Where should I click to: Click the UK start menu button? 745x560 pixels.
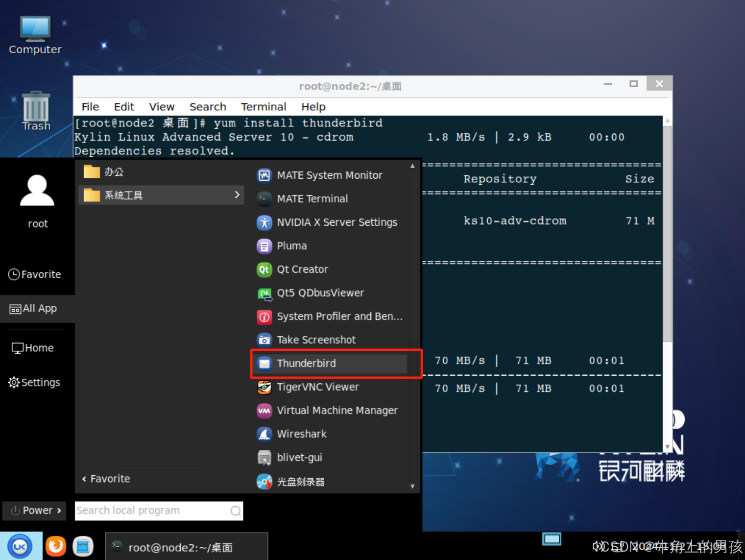[20, 546]
